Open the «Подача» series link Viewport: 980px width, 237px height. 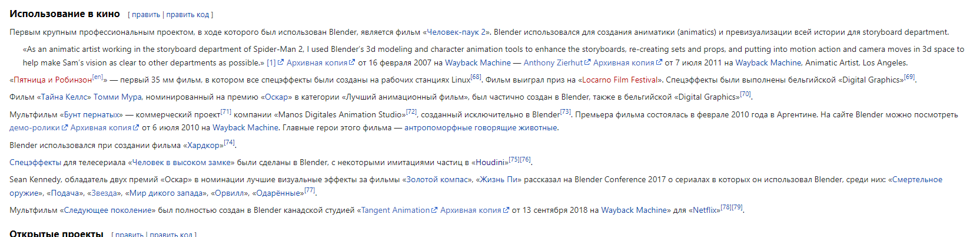tap(65, 193)
